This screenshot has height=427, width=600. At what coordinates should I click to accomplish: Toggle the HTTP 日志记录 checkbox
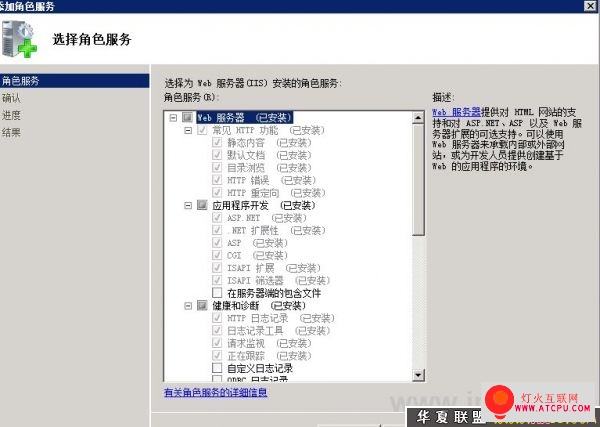coord(217,318)
